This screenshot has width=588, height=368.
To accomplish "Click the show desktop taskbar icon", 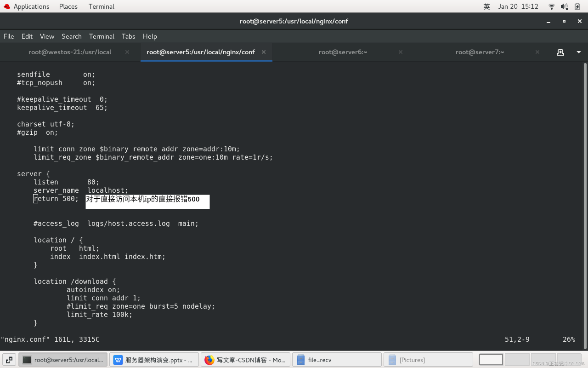I will (x=9, y=360).
